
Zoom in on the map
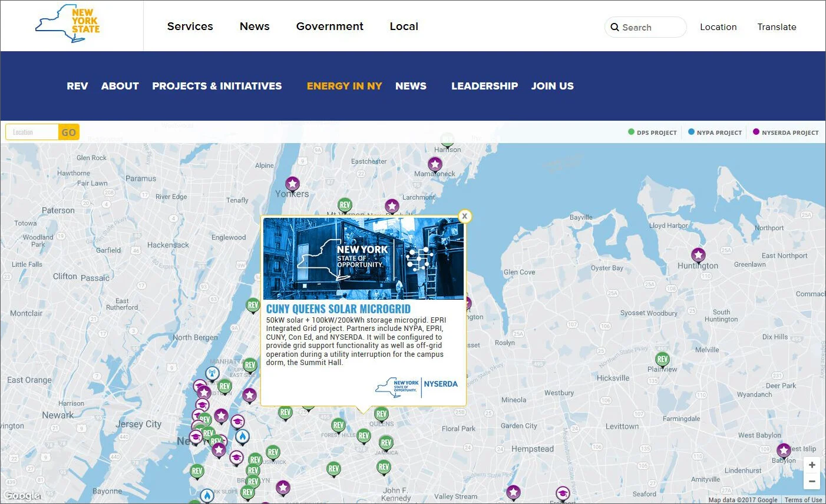[x=812, y=465]
